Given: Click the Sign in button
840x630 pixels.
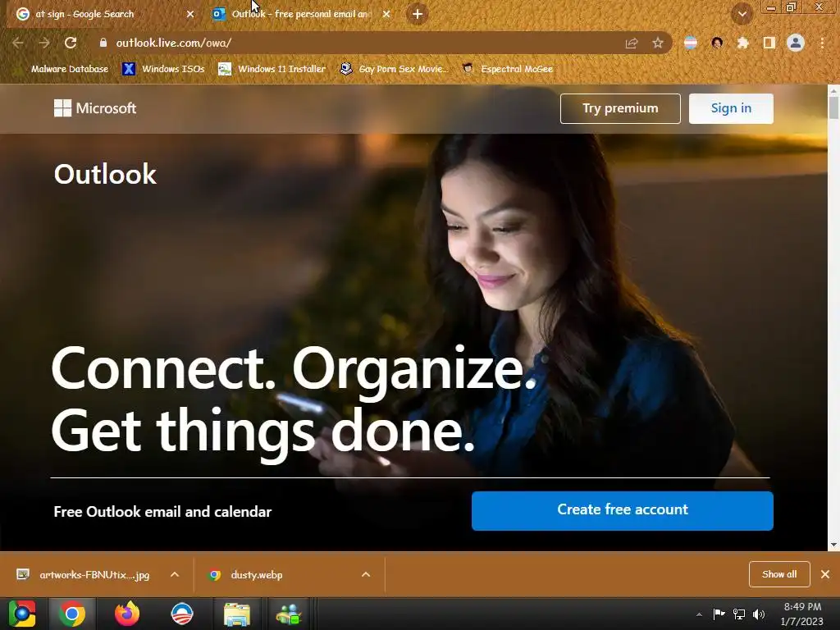Looking at the screenshot, I should pos(731,109).
